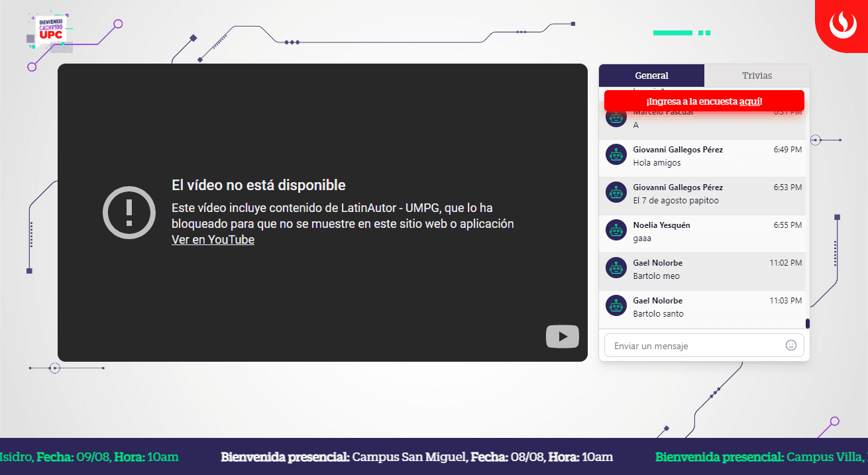Click Noelia Yesquén's robot avatar
868x475 pixels.
616,231
